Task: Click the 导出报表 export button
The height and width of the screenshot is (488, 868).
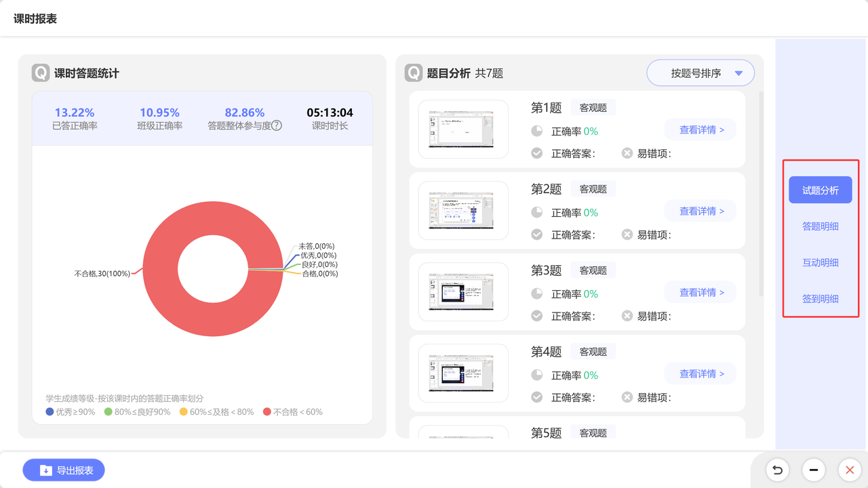Action: coord(64,470)
